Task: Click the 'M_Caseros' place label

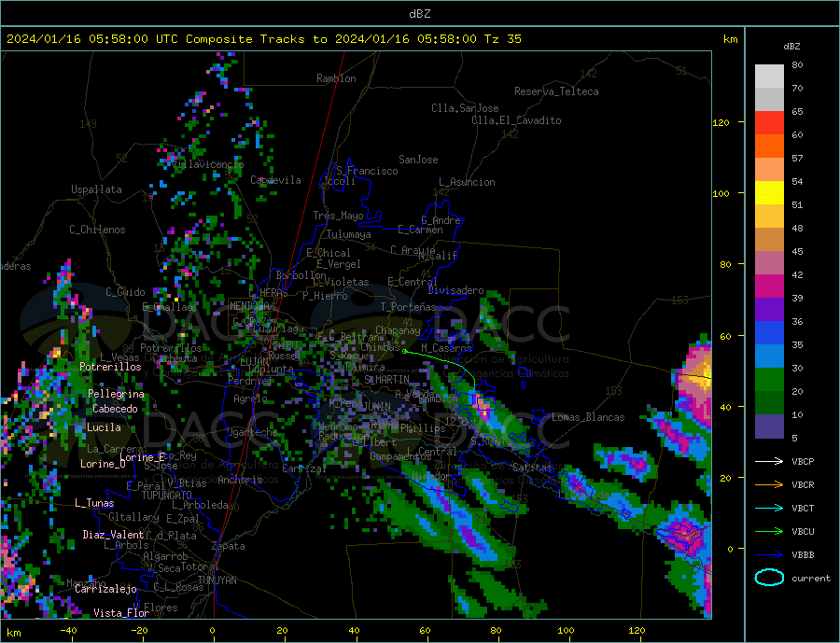Action: (x=446, y=348)
